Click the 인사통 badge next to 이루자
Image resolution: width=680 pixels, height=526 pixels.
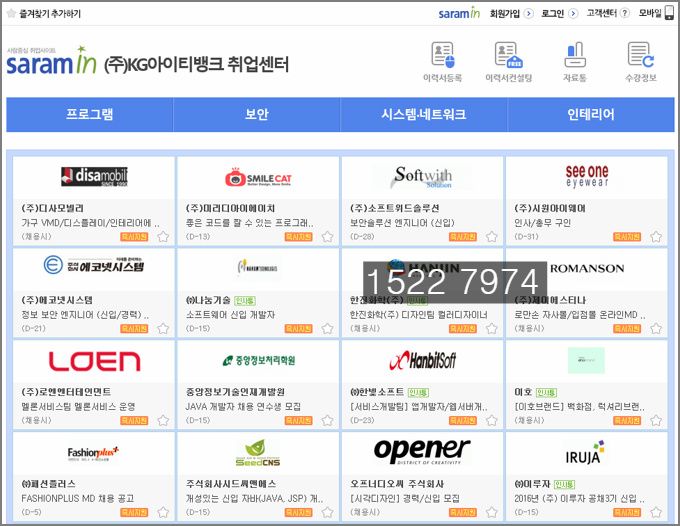564,485
